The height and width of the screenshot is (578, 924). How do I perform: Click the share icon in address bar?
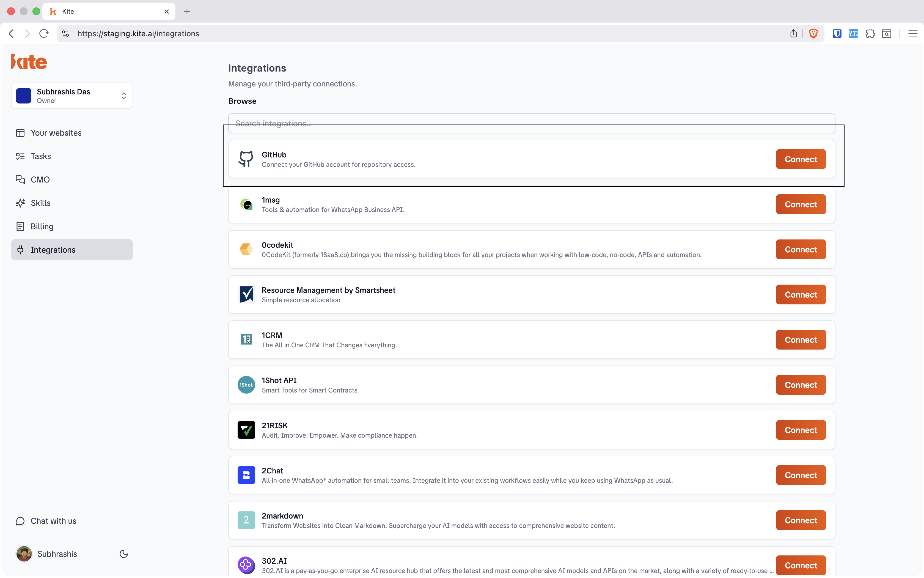[793, 34]
